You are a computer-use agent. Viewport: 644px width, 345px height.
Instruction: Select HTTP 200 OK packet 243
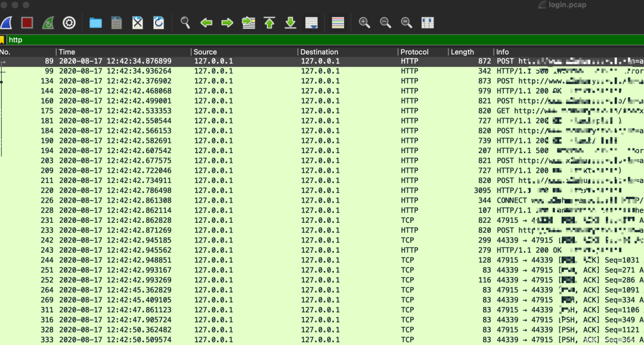tap(322, 250)
